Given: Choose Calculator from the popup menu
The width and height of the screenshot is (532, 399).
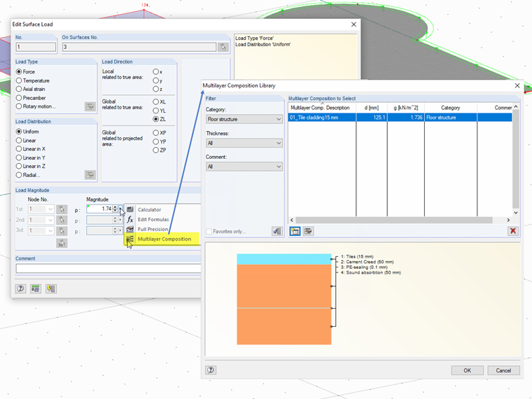Looking at the screenshot, I should pyautogui.click(x=149, y=210).
